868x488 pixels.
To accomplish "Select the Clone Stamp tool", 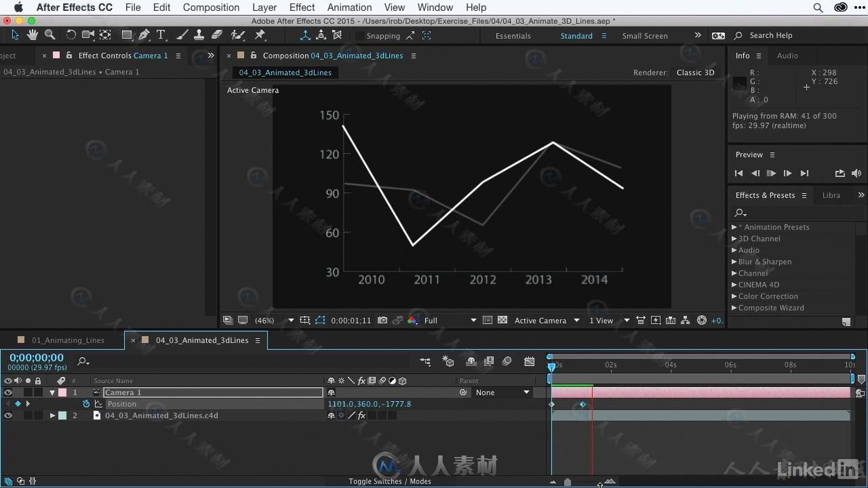I will (199, 35).
